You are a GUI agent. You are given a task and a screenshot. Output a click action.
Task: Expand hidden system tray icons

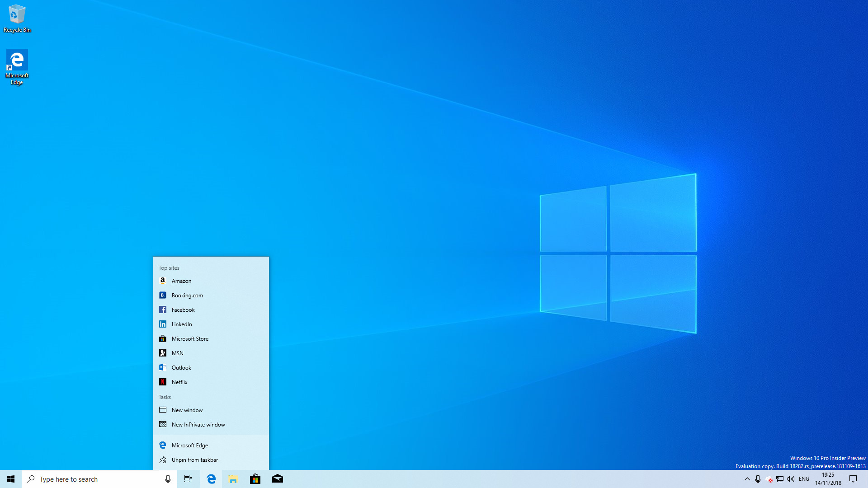(747, 479)
